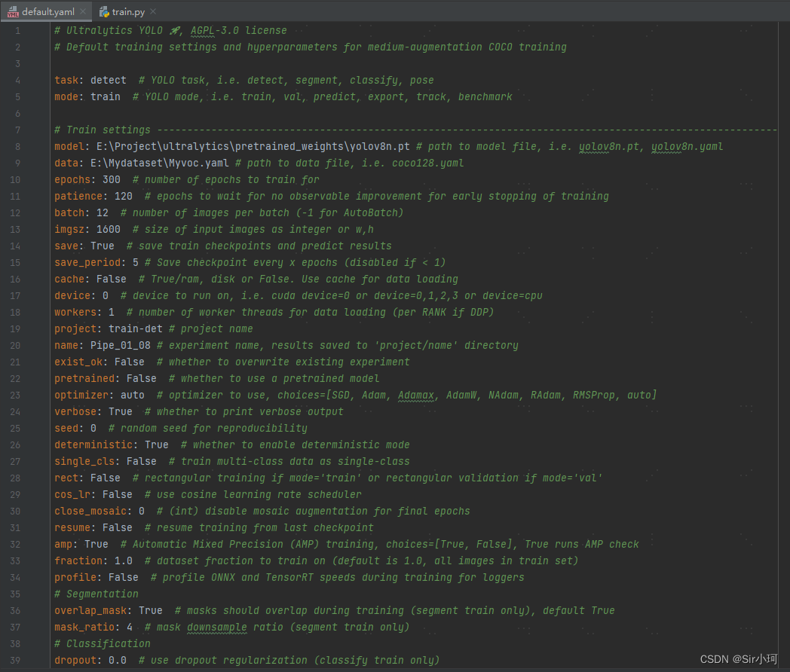Click the verbose key on line 24

(x=75, y=412)
